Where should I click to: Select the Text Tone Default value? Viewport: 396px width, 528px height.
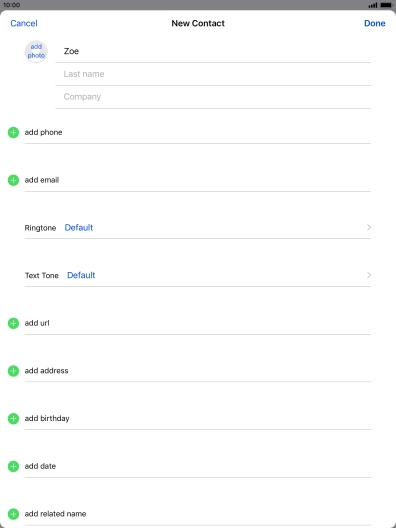coord(81,275)
